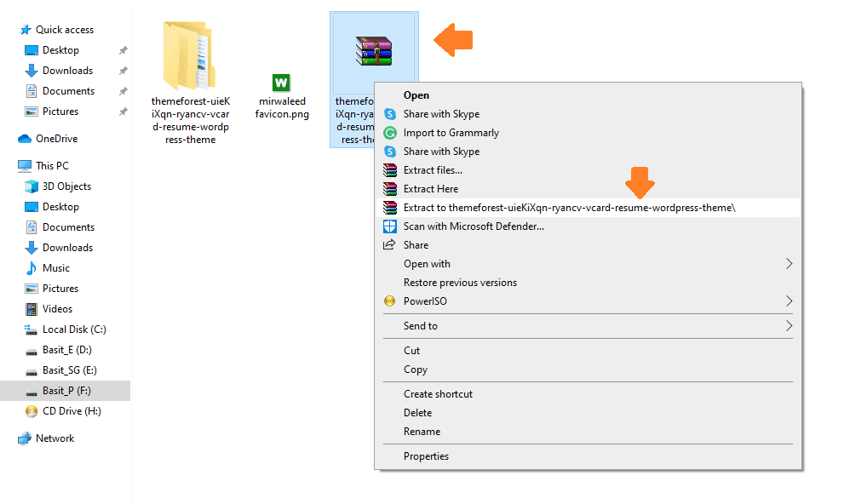
Task: Click the WinRAR icon beside Extract files
Action: [390, 170]
